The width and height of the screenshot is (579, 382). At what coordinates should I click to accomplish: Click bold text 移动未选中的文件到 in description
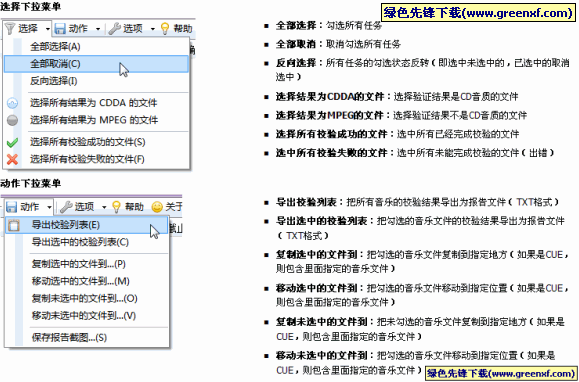click(x=322, y=356)
